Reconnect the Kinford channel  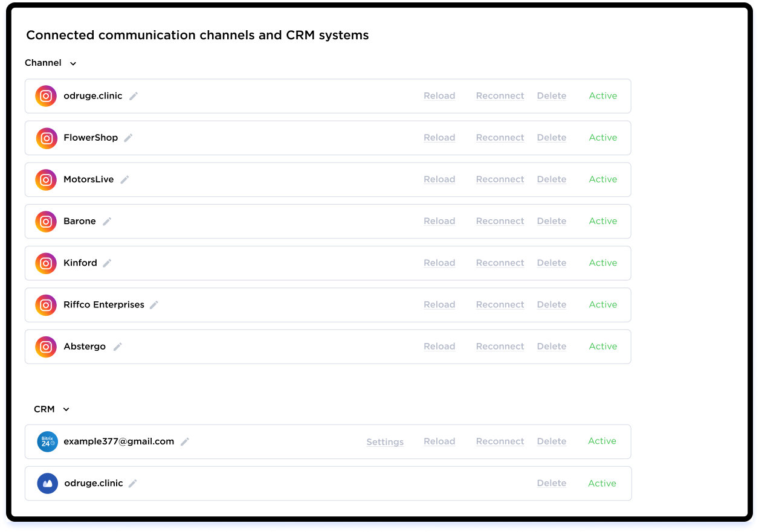pos(500,263)
